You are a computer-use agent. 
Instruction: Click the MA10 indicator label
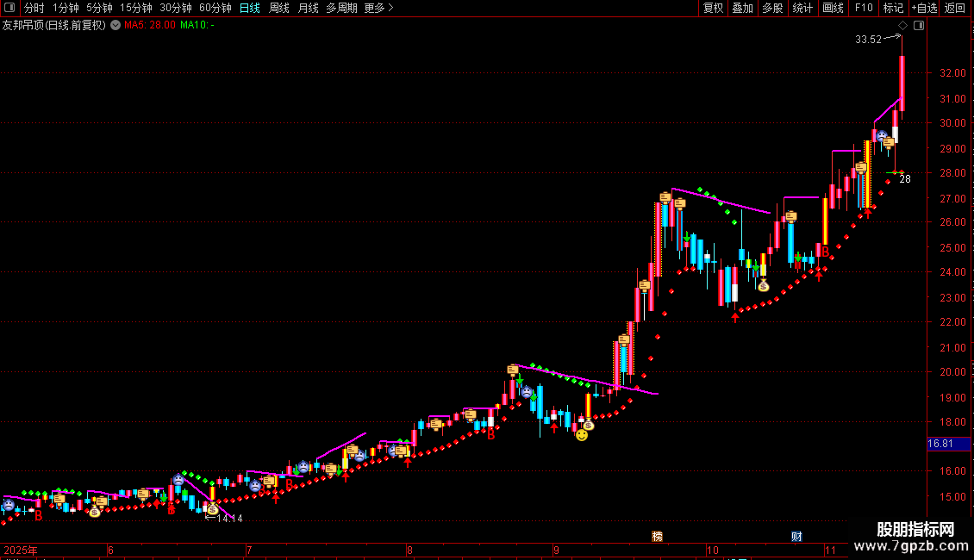point(197,25)
